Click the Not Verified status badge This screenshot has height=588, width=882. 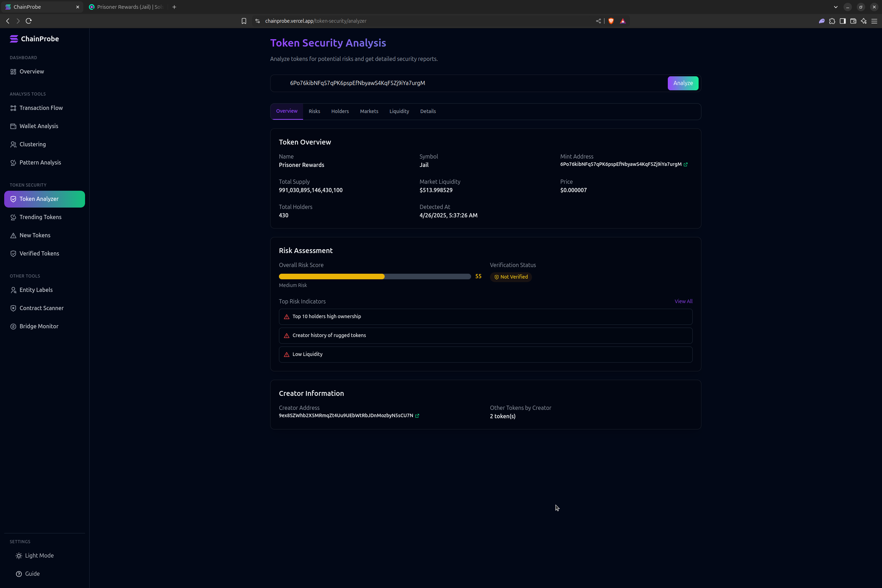[x=511, y=277]
